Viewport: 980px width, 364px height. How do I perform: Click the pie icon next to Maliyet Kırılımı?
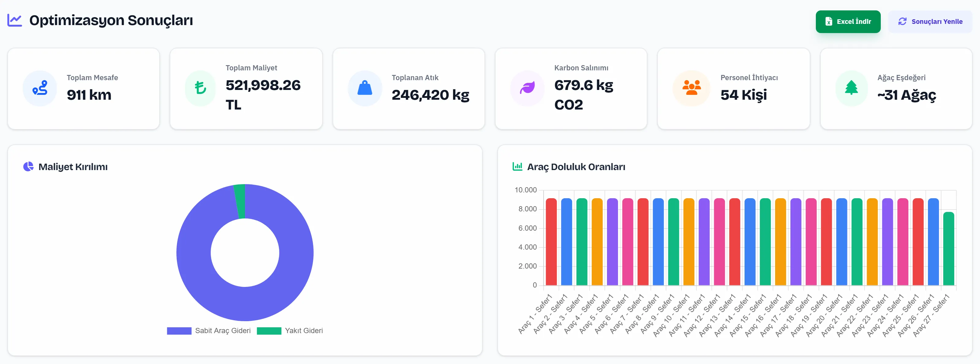[28, 167]
